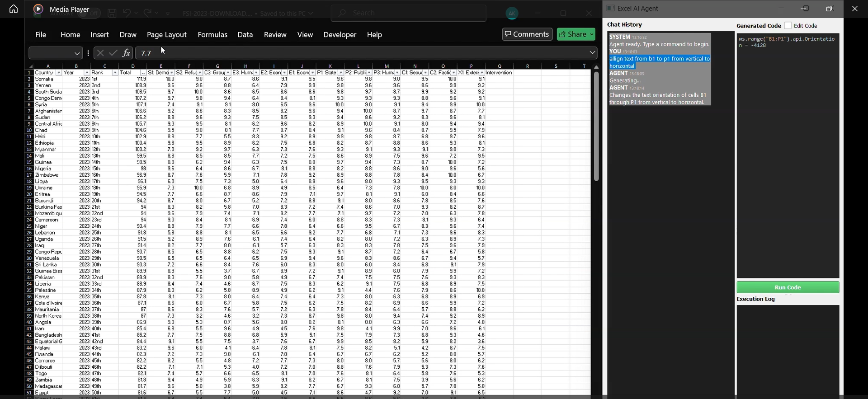868x399 pixels.
Task: Expand the formula bar with chevron
Action: coord(592,53)
